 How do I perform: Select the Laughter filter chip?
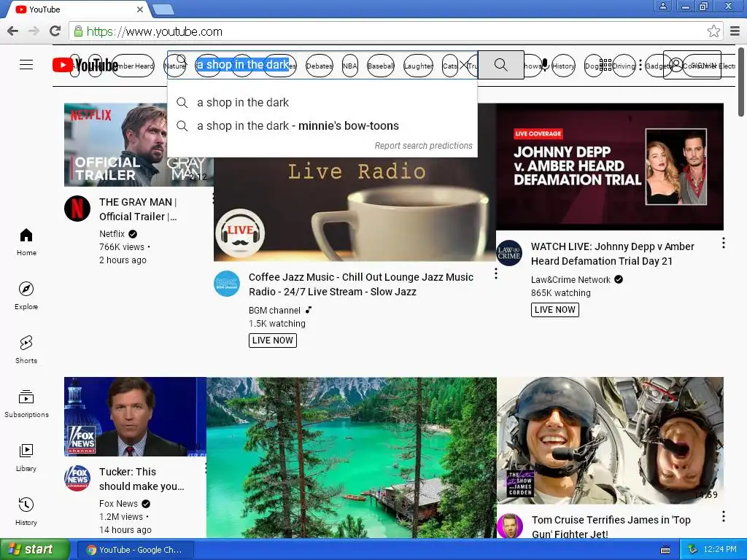(418, 66)
